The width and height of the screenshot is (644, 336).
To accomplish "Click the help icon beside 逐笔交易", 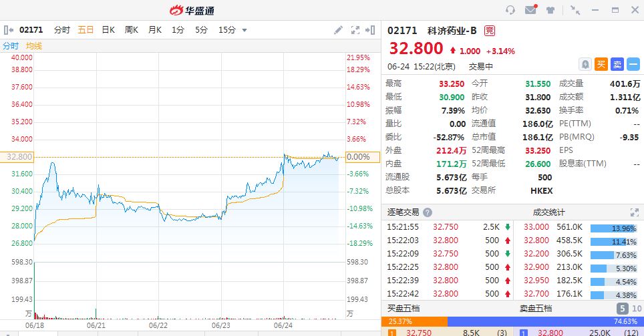I will coord(428,212).
